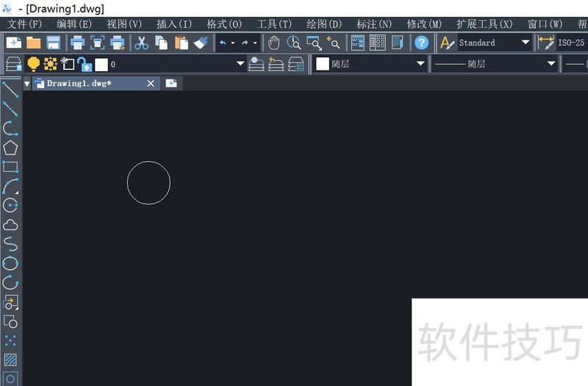Toggle layer 0 lock padlock
588x386 pixels.
(x=85, y=64)
